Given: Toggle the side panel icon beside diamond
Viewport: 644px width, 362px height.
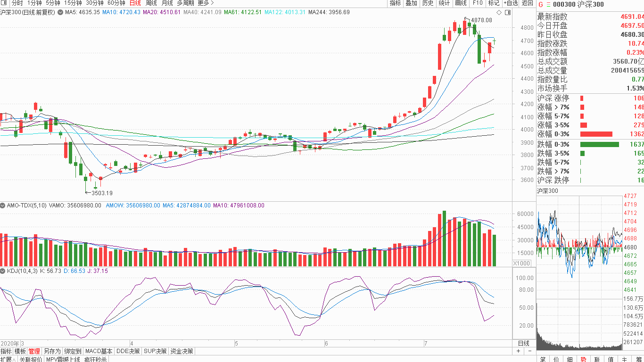Looking at the screenshot, I should 507,12.
